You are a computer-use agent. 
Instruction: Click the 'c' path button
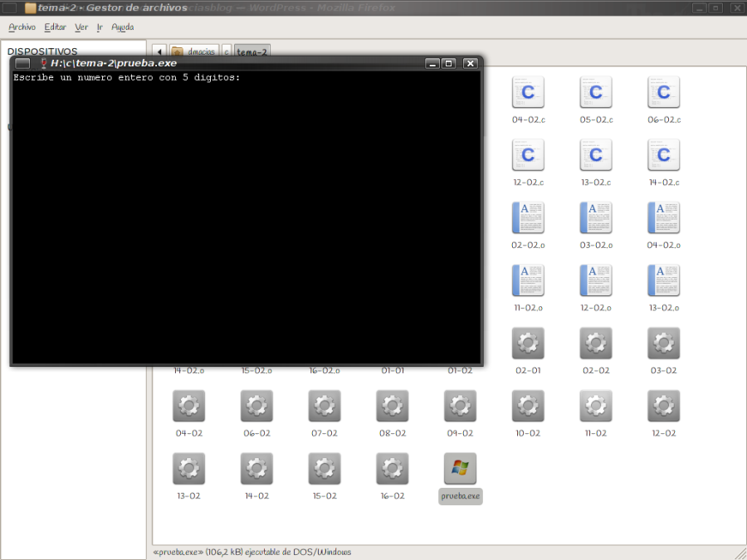click(x=225, y=50)
